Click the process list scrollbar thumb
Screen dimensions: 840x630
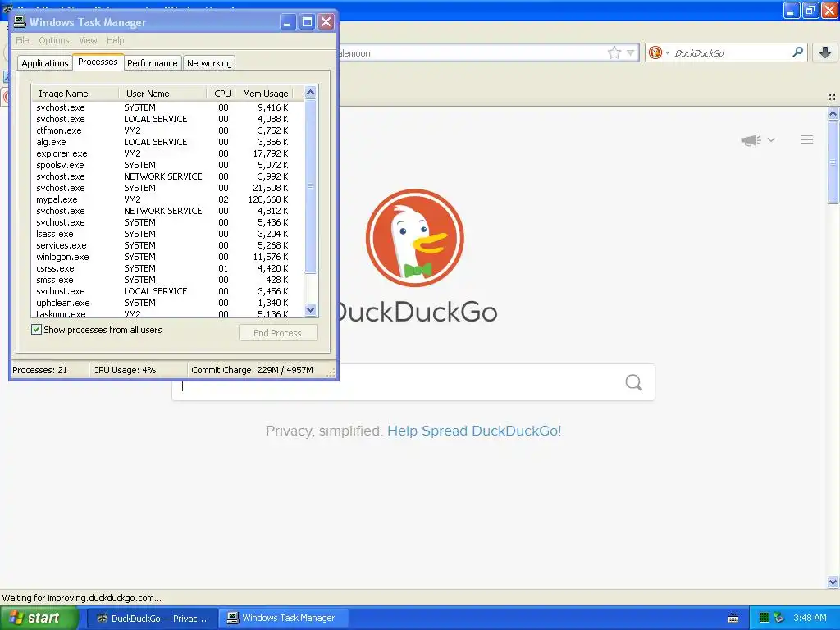point(310,186)
